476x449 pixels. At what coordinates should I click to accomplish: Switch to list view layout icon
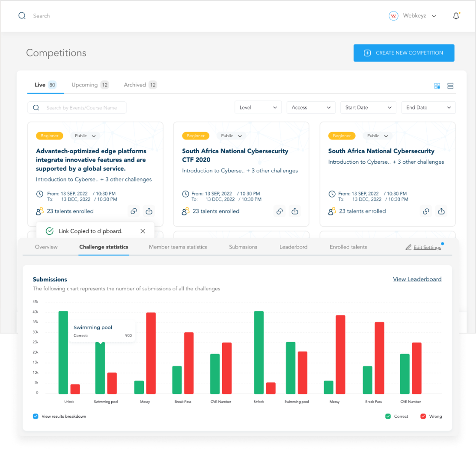pos(450,86)
